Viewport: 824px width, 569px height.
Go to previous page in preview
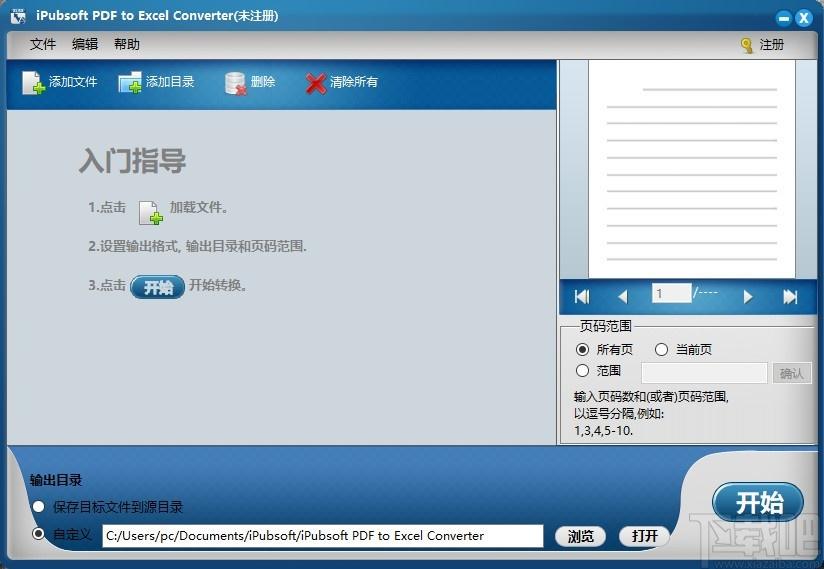point(623,297)
